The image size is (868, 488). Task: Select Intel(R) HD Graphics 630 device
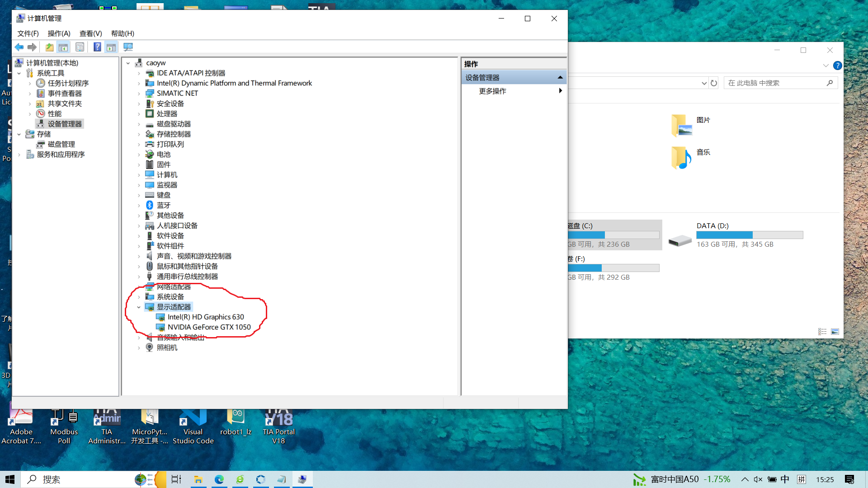pyautogui.click(x=206, y=317)
